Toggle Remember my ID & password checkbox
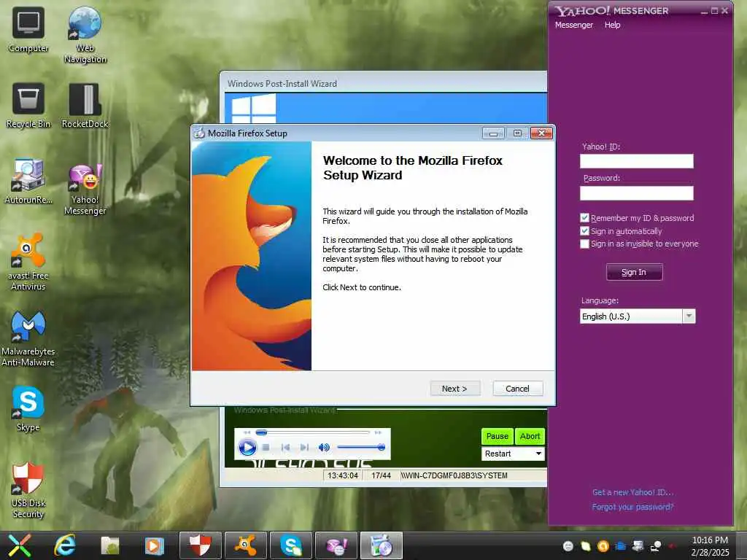 click(584, 218)
